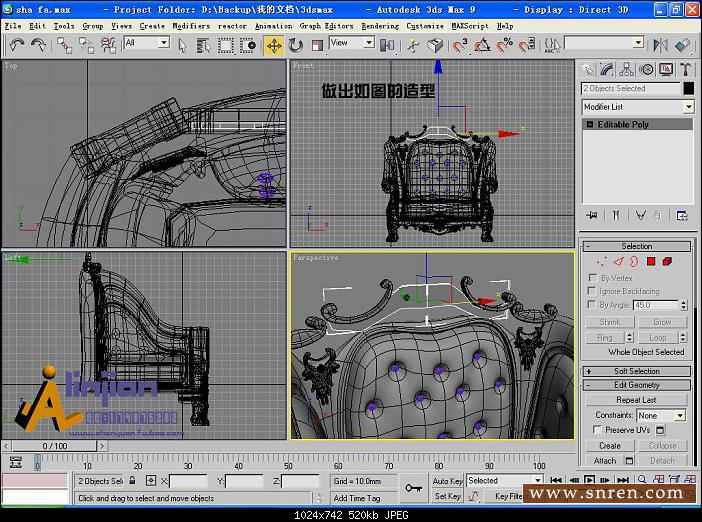The width and height of the screenshot is (702, 522).
Task: Enable the Ignore Backfacing checkbox
Action: coord(592,291)
